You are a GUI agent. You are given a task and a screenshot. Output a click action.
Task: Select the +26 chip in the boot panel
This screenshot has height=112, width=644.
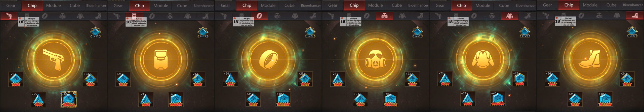pos(552,79)
